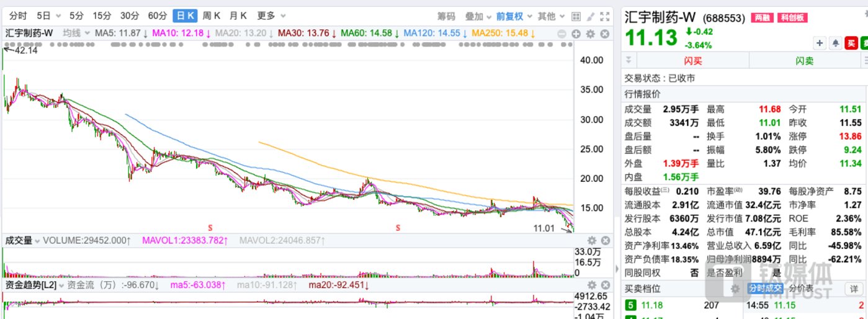Expand the 前复权 adjustment dropdown

point(514,16)
